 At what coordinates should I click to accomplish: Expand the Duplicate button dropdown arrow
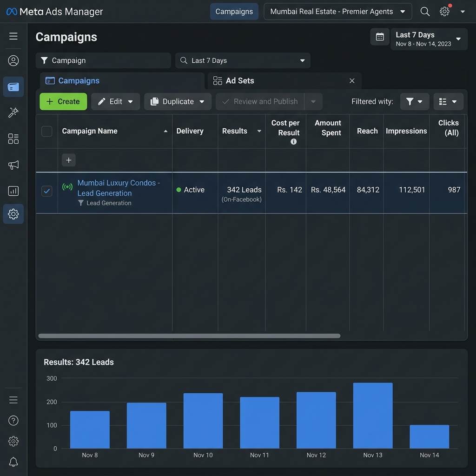click(x=202, y=102)
